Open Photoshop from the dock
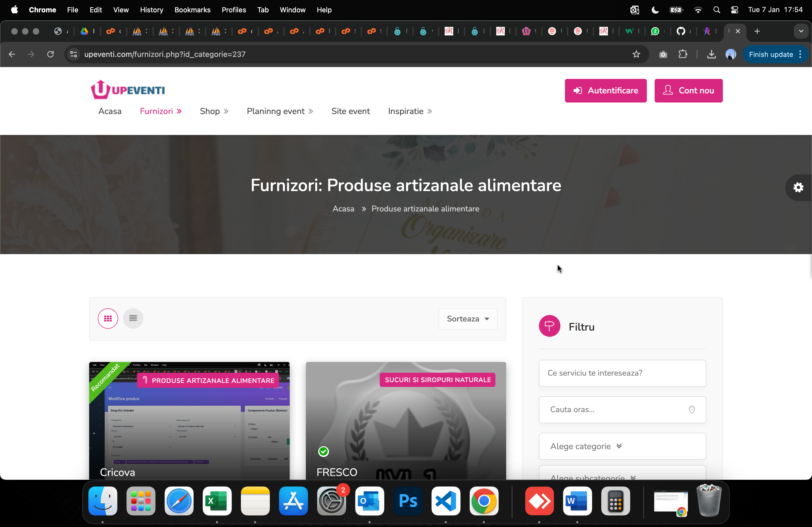The image size is (812, 527). tap(408, 501)
